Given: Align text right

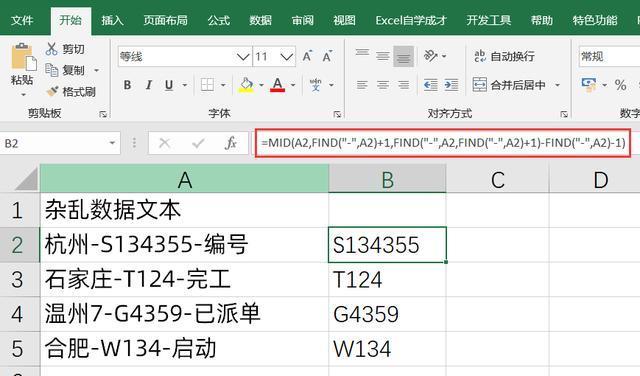Looking at the screenshot, I should coord(403,85).
